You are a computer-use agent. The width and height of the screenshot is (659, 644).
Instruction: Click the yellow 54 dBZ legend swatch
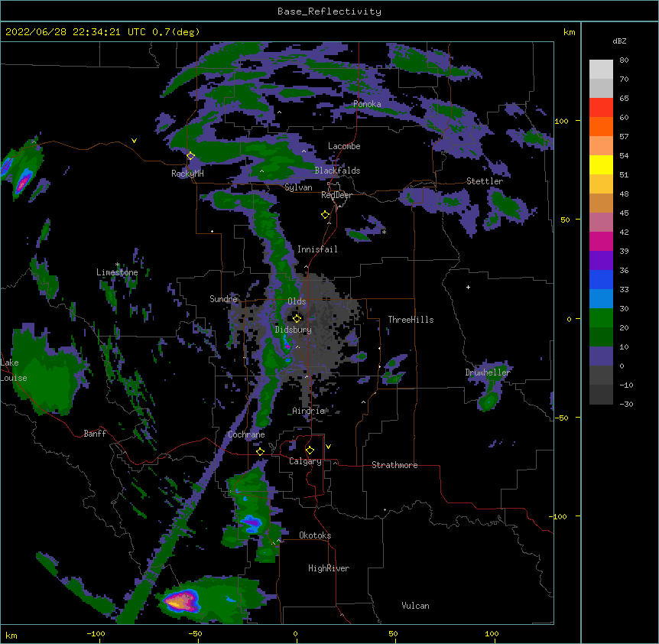pyautogui.click(x=601, y=164)
